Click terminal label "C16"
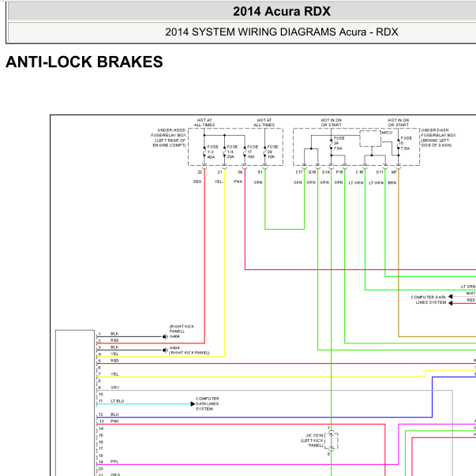Screen dimensions: 476x476 tap(359, 172)
